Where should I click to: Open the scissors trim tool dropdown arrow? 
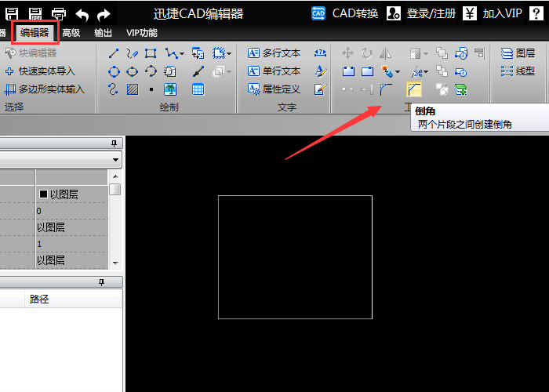click(425, 72)
